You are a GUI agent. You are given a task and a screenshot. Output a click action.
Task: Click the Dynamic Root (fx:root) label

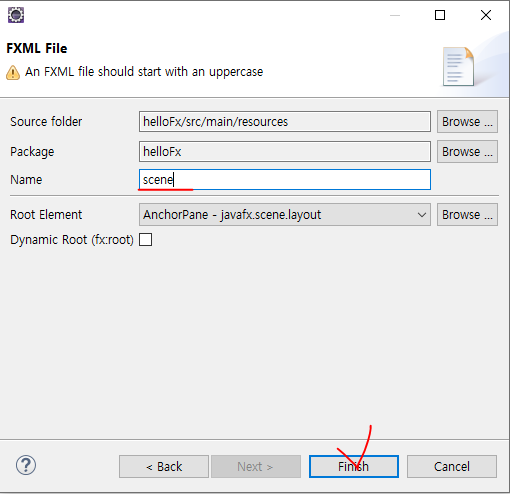click(72, 240)
